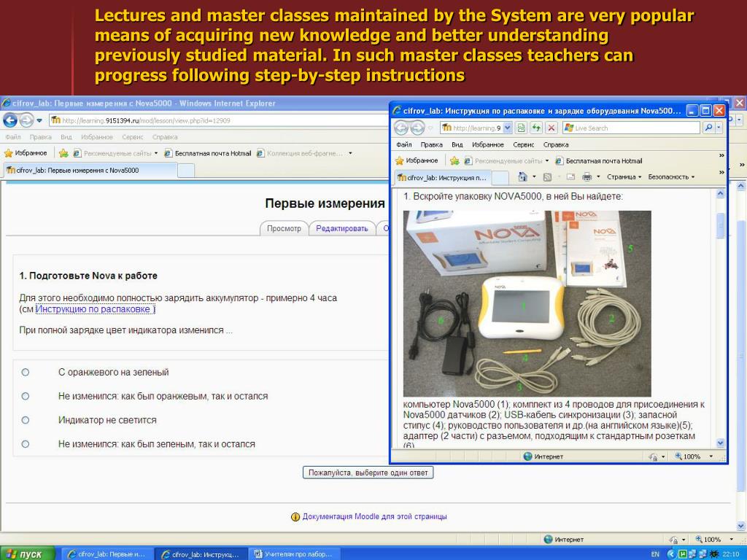The height and width of the screenshot is (560, 747).
Task: Click scroll-down arrow in front window
Action: (720, 443)
